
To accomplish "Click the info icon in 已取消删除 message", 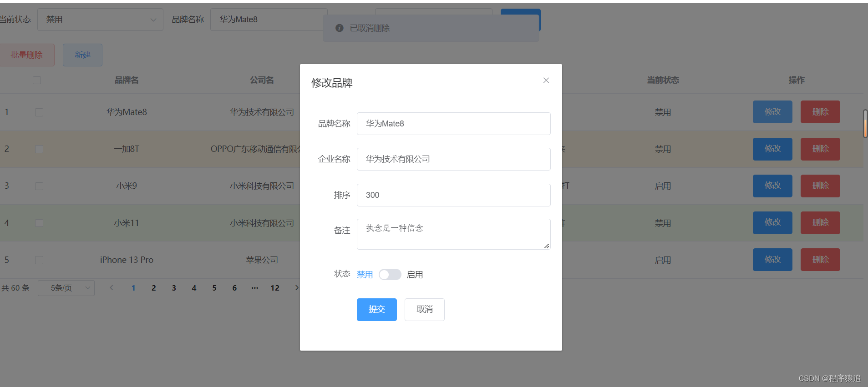I will (339, 28).
